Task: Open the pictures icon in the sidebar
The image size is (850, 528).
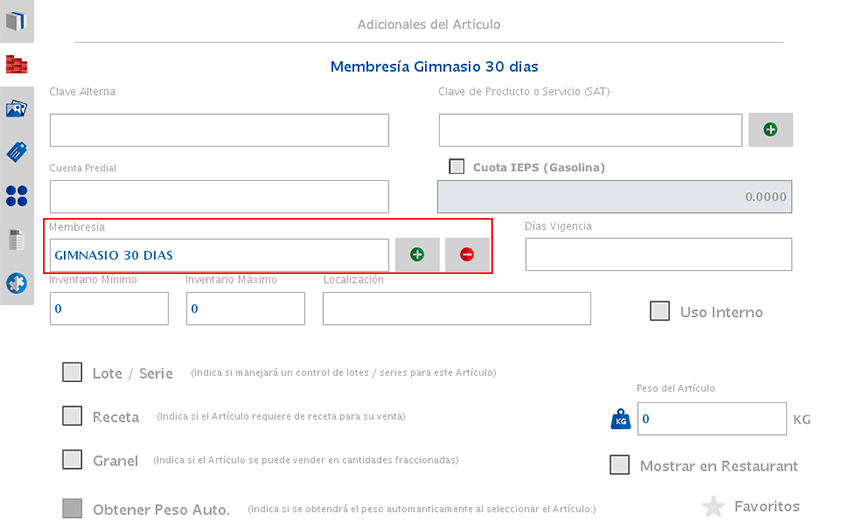Action: pyautogui.click(x=16, y=109)
